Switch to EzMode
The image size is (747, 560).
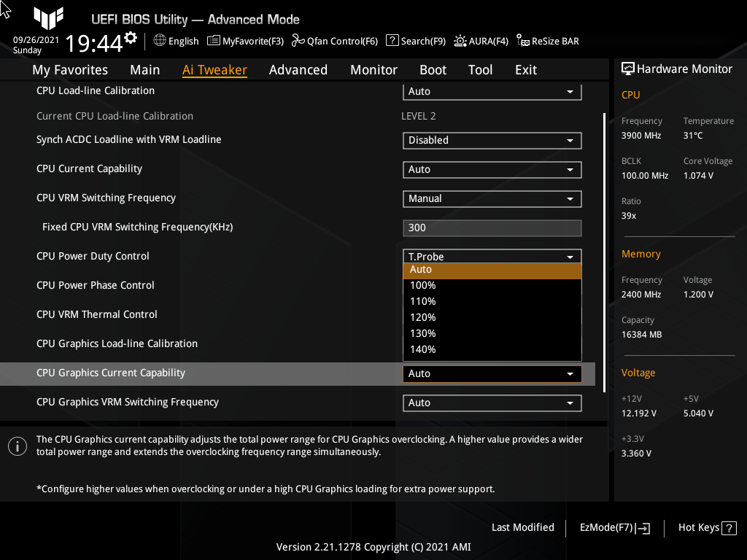point(614,527)
